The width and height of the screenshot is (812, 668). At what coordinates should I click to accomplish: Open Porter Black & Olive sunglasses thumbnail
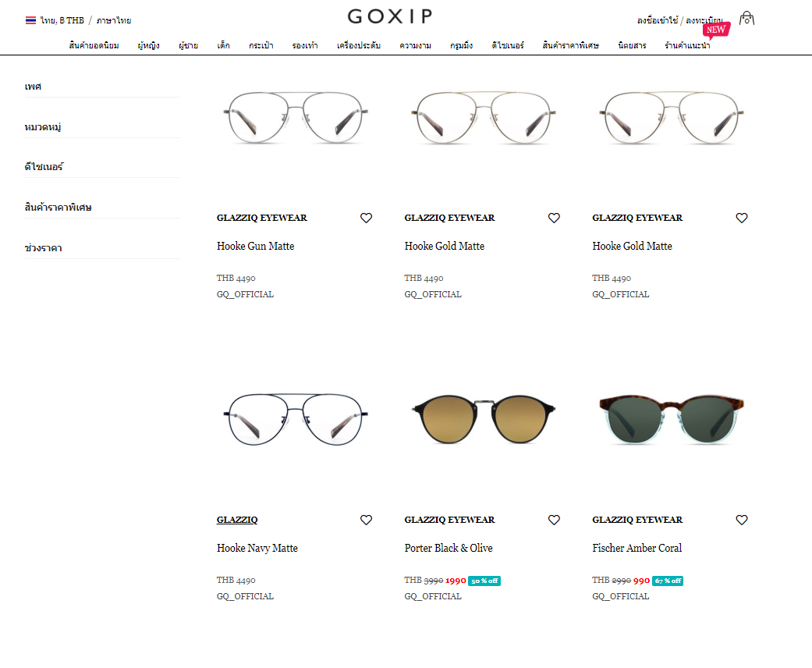[483, 420]
